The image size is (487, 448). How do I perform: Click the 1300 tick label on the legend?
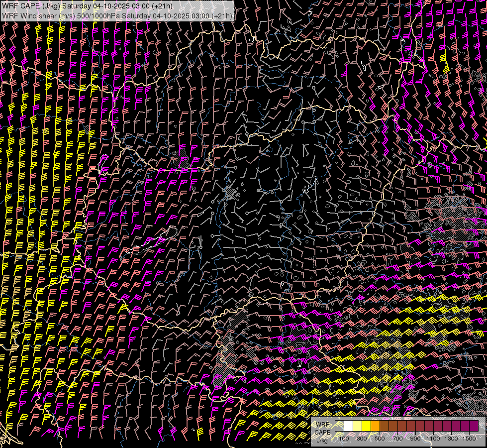[451, 439]
